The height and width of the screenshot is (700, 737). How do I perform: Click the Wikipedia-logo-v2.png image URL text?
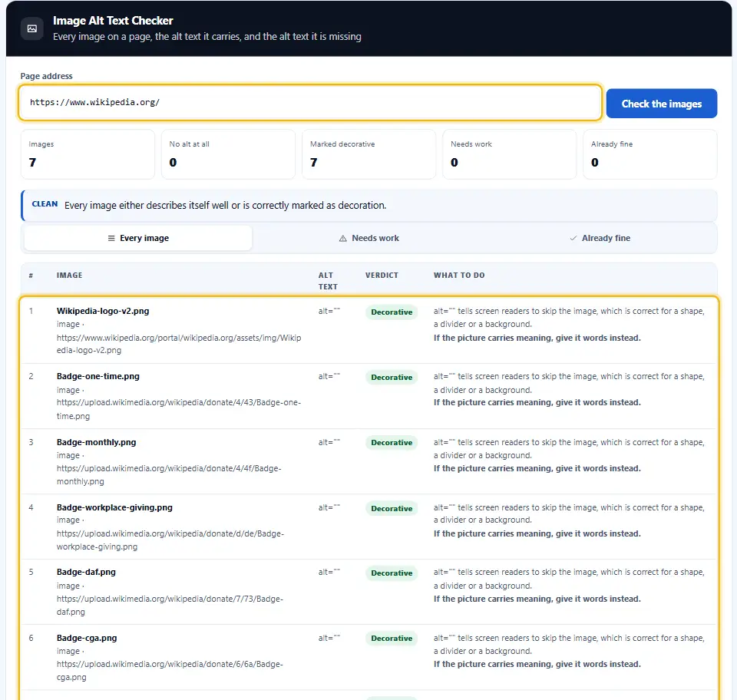(x=179, y=344)
